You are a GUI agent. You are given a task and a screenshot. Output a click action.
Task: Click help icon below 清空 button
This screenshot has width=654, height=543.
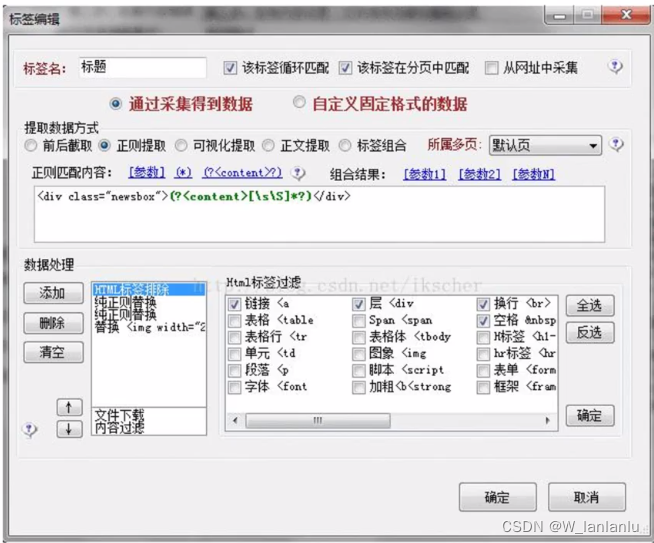(30, 430)
